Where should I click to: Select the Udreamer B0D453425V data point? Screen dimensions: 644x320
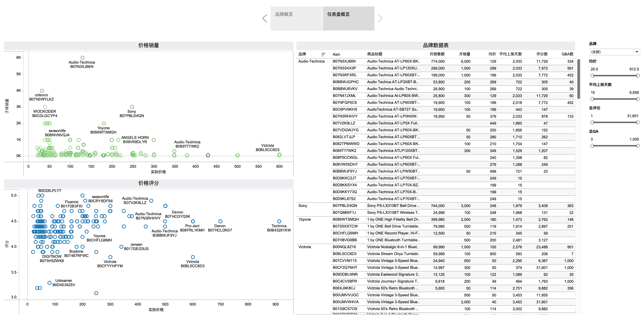point(50,283)
